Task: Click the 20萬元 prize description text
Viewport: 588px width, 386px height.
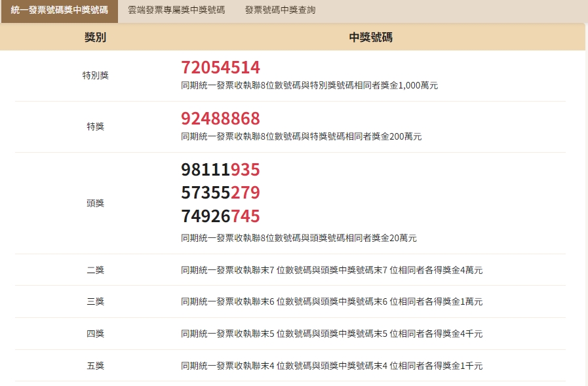Action: point(299,238)
